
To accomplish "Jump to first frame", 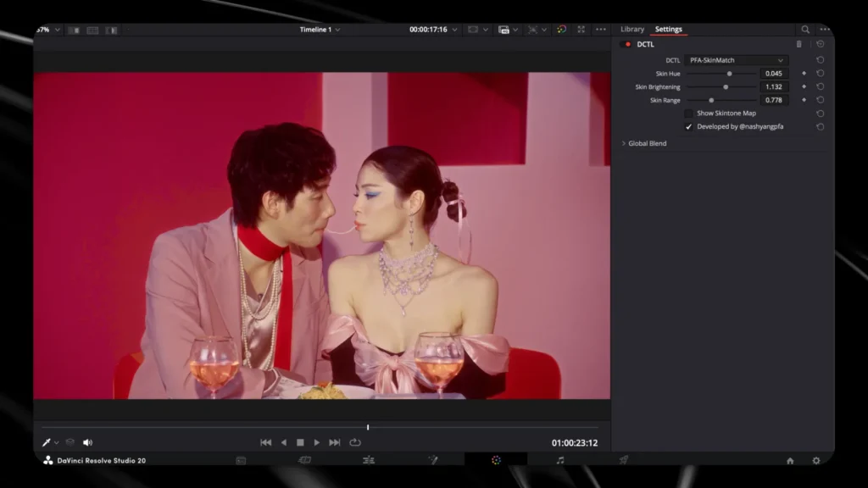I will (265, 442).
